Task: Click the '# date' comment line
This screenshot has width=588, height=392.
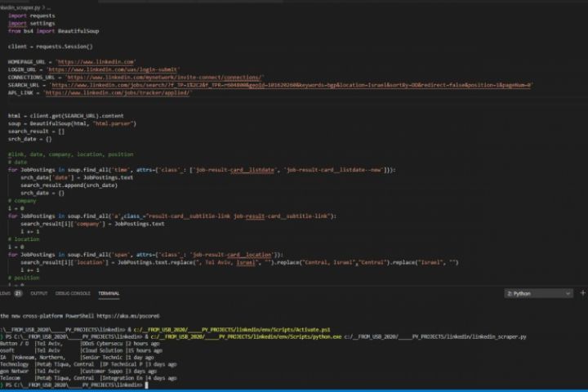Action: (17, 162)
